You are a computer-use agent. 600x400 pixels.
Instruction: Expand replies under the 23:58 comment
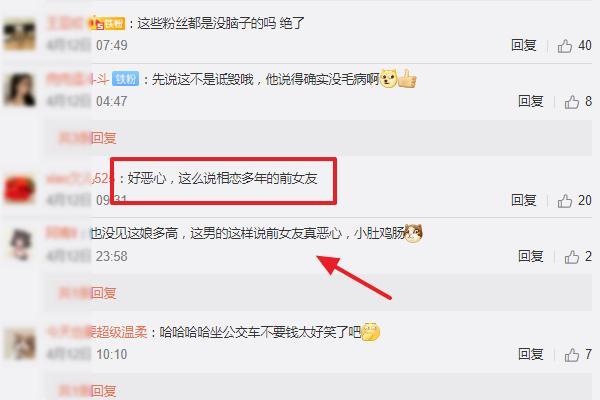[87, 293]
